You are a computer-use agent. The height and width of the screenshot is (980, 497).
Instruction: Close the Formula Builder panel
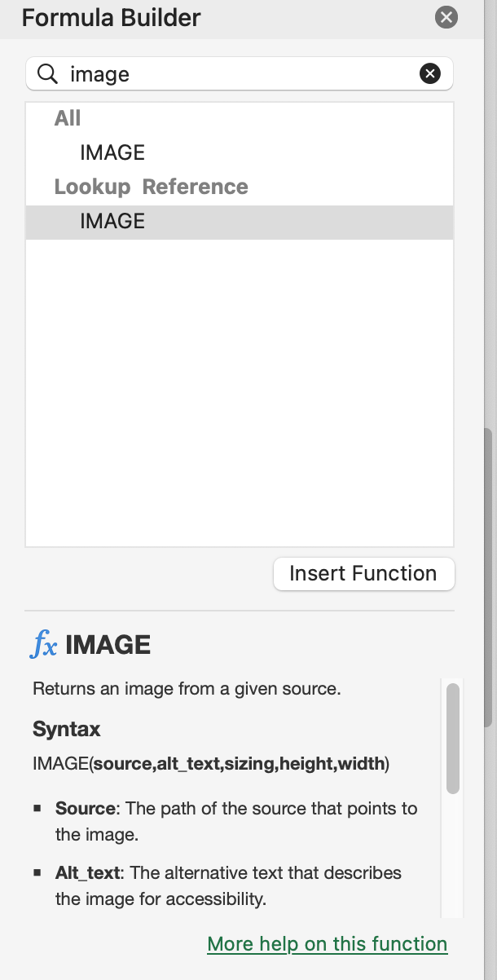[446, 17]
